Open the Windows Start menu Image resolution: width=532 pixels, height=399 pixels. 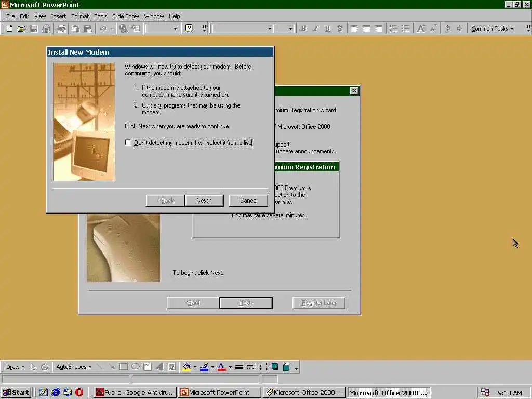click(16, 393)
